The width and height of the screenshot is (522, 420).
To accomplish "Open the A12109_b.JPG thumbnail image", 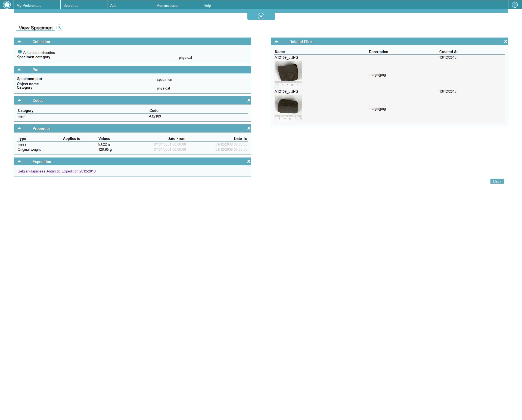I will (288, 73).
